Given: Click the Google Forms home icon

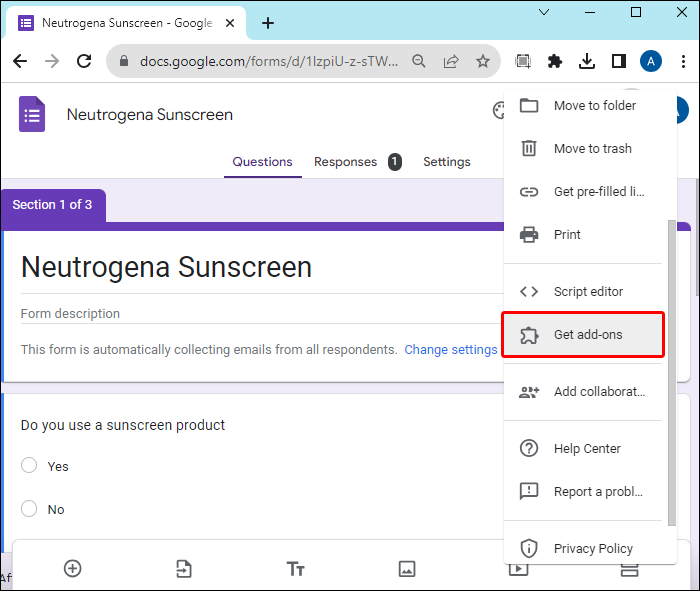Looking at the screenshot, I should click(32, 114).
